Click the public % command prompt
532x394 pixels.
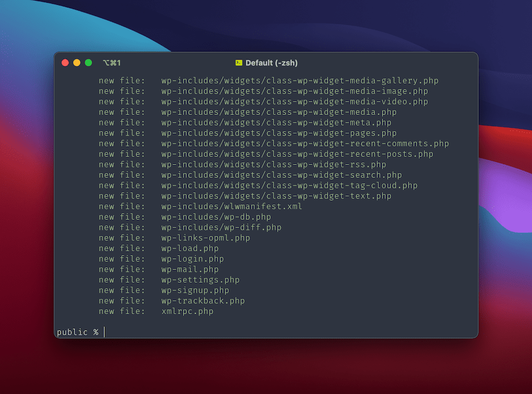click(78, 332)
